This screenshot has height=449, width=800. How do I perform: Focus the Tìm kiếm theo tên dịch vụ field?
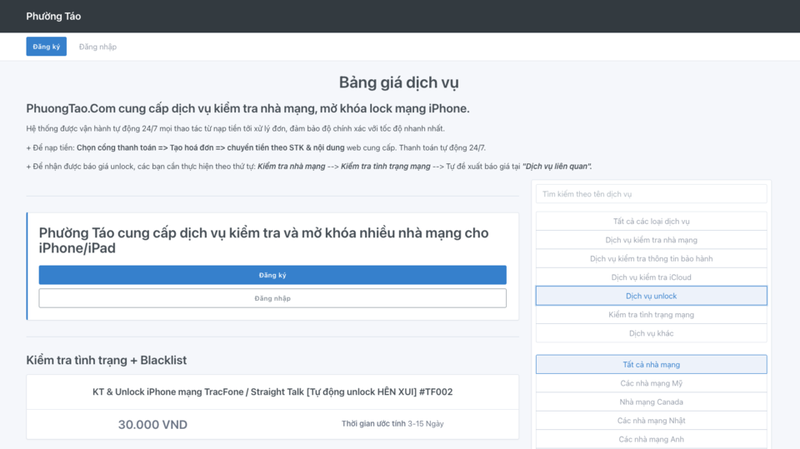tap(651, 194)
